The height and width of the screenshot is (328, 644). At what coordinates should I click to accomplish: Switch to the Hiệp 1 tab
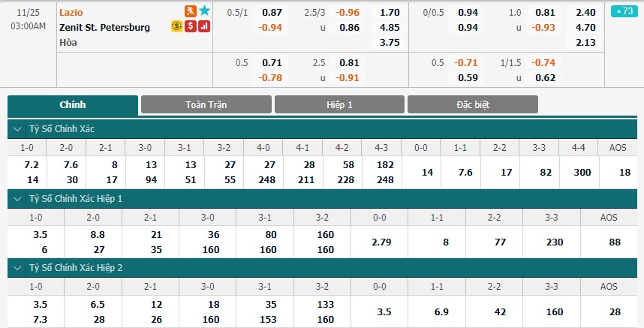coord(340,104)
